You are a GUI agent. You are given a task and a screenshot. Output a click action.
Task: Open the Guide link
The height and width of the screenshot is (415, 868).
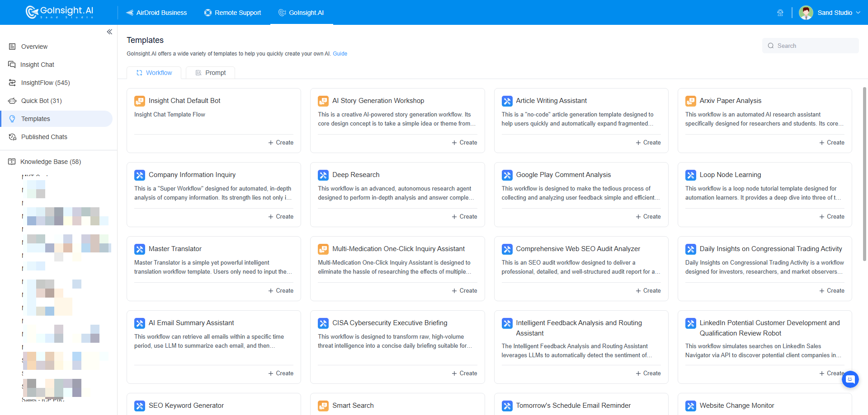click(x=340, y=53)
